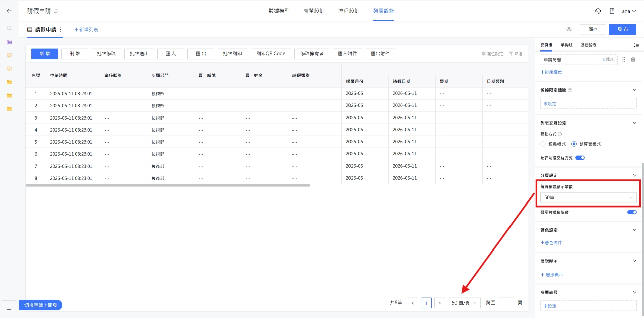Click the 發布 button

[623, 29]
